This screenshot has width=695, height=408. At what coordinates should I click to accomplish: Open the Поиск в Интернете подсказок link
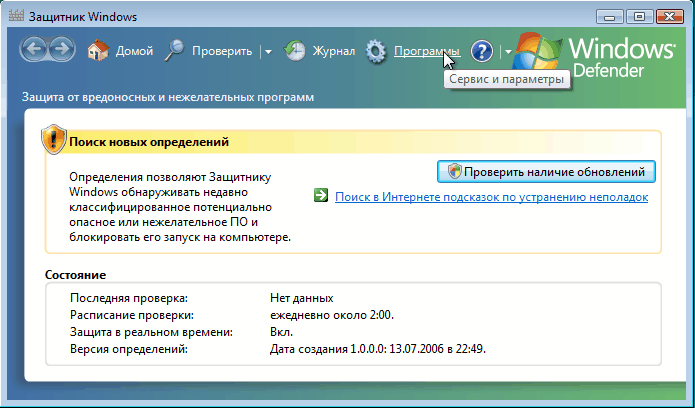(491, 197)
